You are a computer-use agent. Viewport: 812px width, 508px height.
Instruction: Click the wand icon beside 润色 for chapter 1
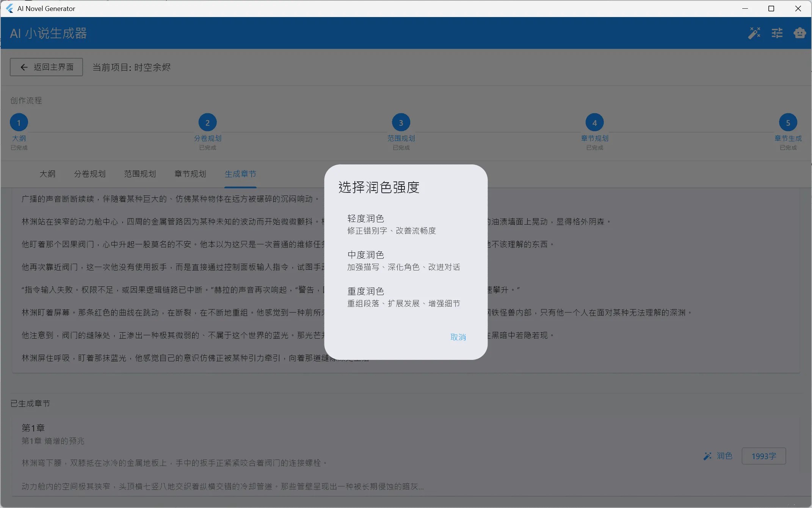pyautogui.click(x=707, y=456)
